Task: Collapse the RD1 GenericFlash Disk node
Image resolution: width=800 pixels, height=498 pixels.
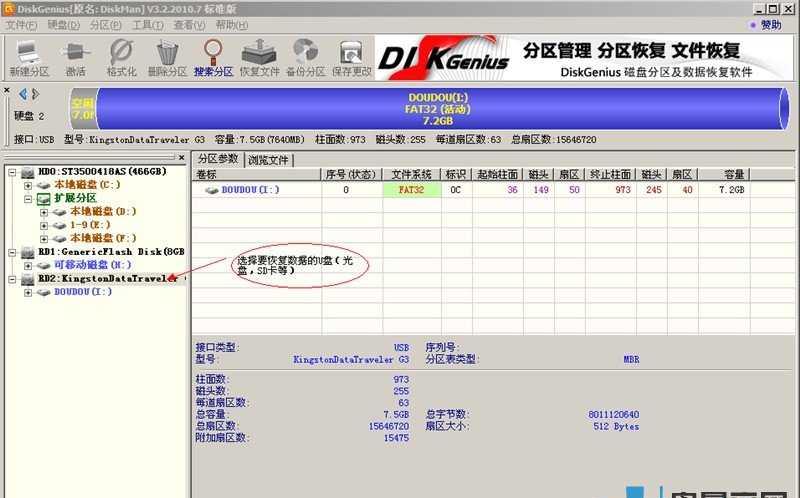Action: tap(12, 252)
